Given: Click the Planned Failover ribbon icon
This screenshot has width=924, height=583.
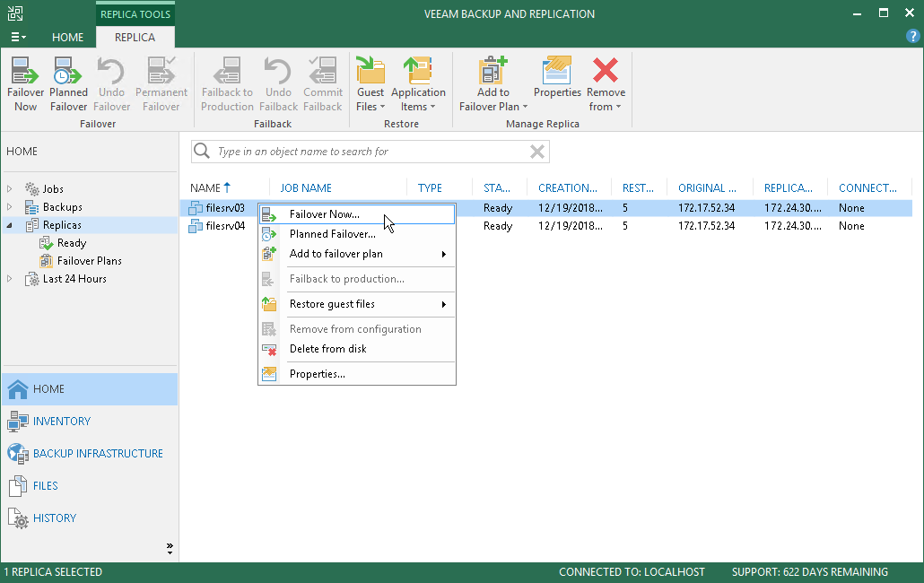Looking at the screenshot, I should pyautogui.click(x=68, y=83).
